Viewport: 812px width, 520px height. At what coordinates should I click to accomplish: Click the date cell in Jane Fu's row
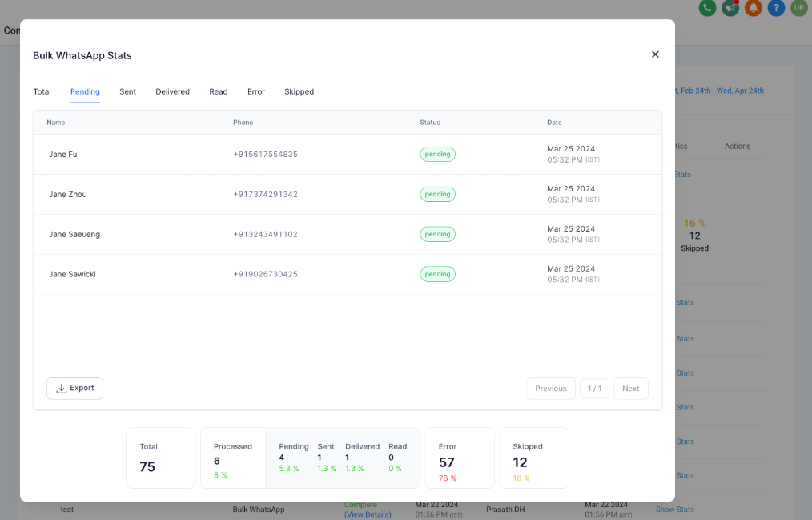point(573,155)
